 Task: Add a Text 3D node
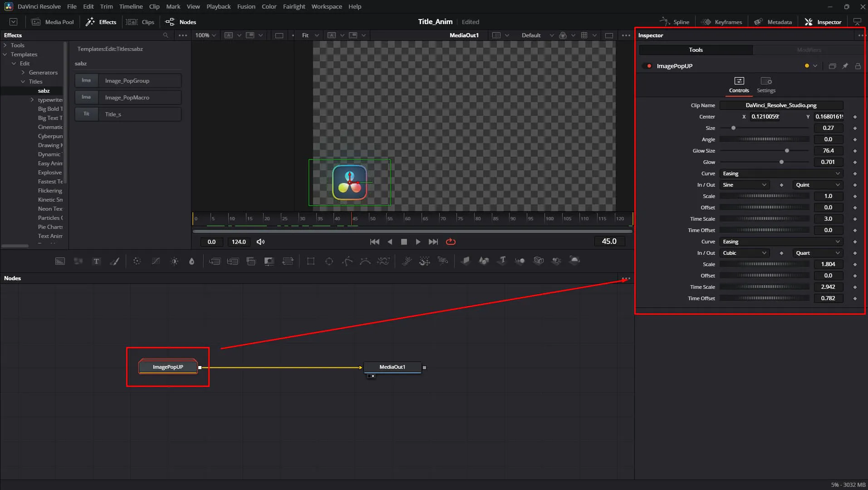click(x=502, y=261)
